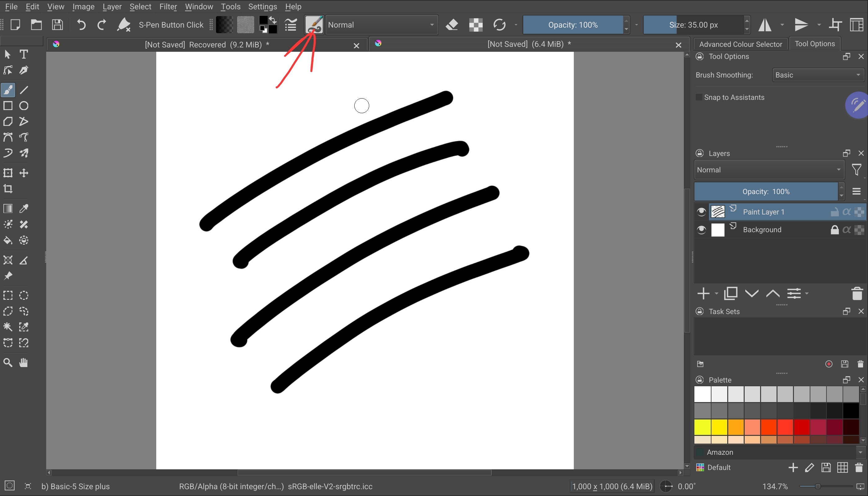Click the S-Pen Button Click label

171,25
